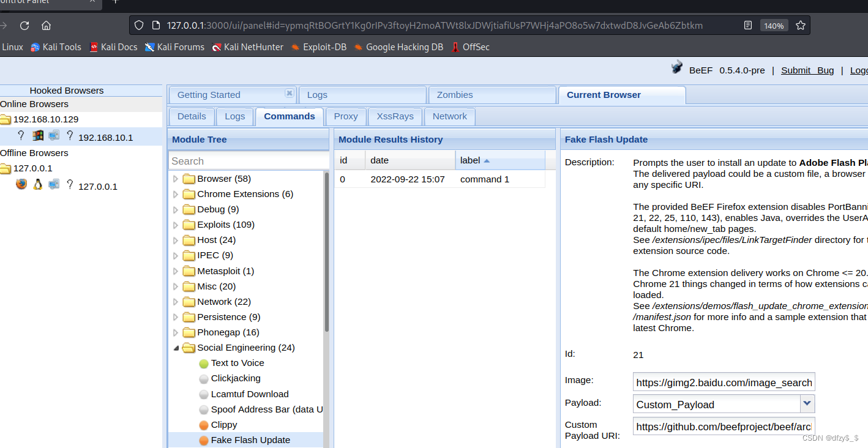Select the Text to Voice module
868x448 pixels.
point(238,363)
